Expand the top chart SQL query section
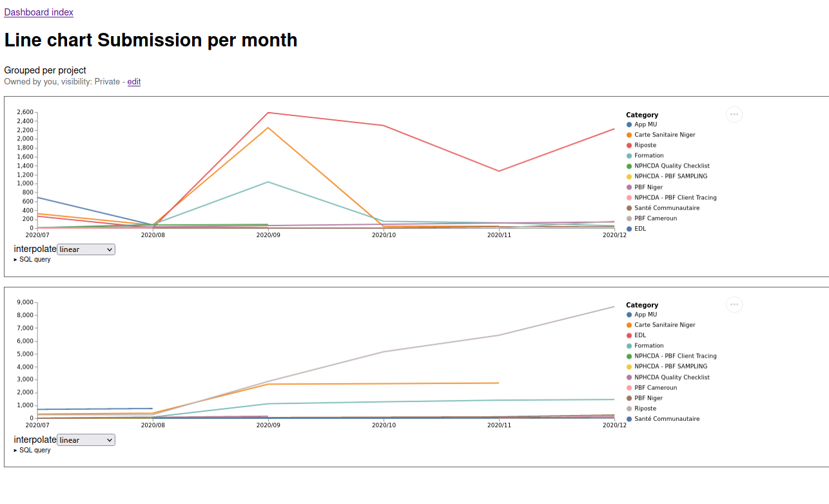The image size is (829, 504). pos(32,260)
